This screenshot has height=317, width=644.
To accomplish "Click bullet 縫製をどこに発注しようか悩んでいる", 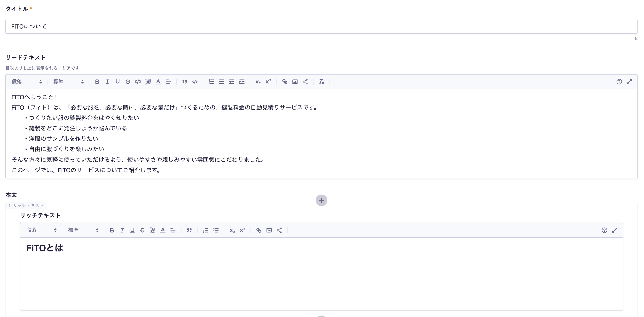I will pyautogui.click(x=76, y=128).
